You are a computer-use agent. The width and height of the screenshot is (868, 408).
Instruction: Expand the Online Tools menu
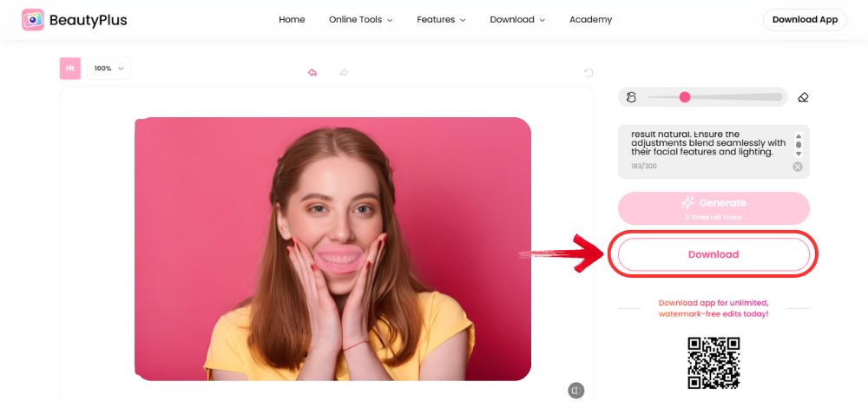pos(361,19)
